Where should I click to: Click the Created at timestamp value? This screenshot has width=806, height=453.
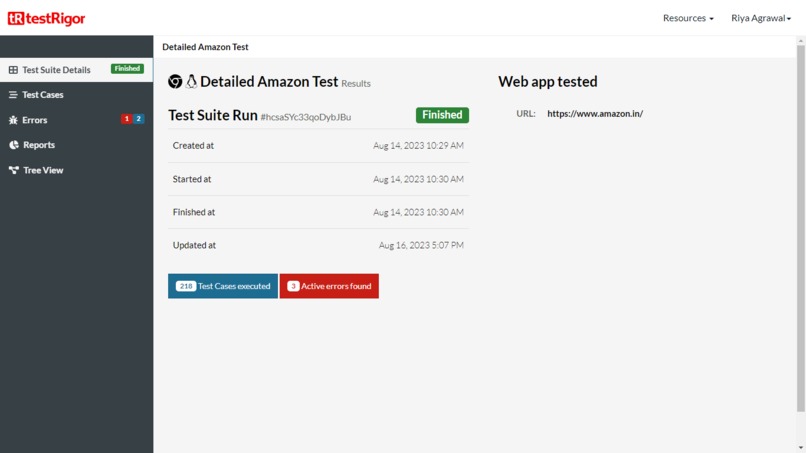point(418,146)
